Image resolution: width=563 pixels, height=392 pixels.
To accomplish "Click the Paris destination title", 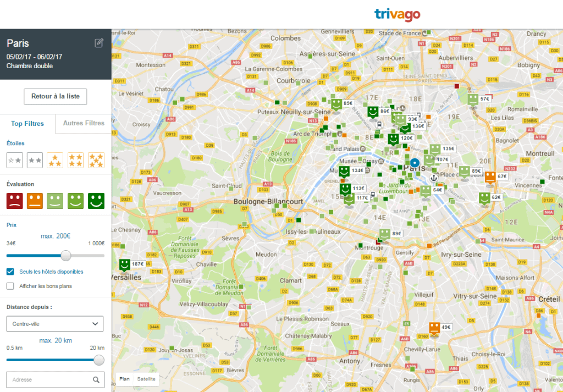I will coord(18,43).
